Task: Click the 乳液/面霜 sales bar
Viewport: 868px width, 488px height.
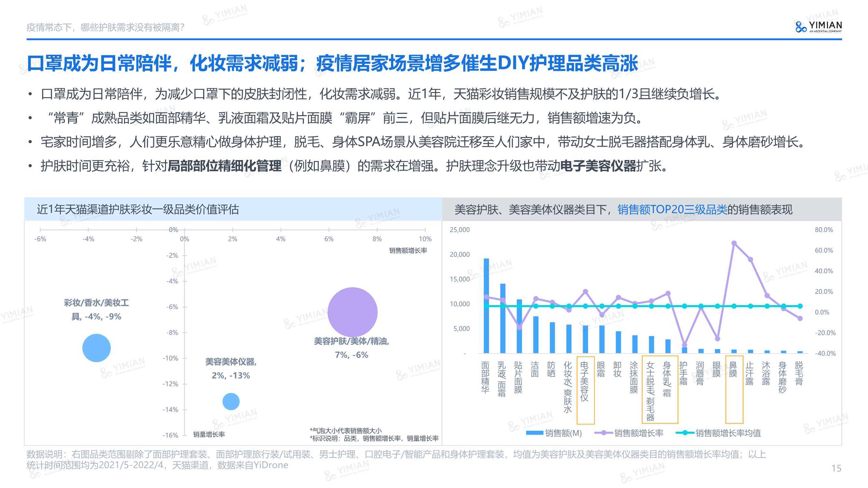Action: point(503,318)
